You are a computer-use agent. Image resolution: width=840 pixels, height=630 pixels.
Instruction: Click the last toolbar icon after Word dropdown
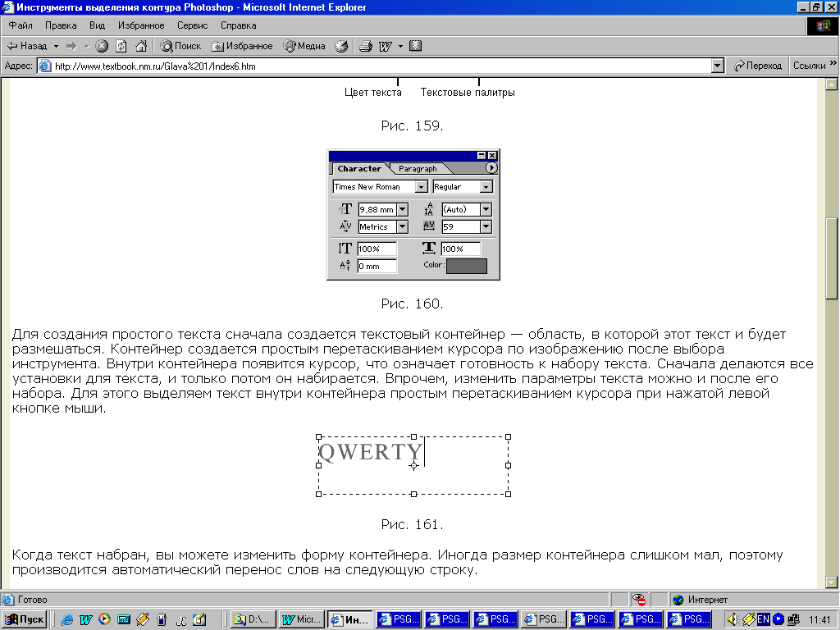point(415,46)
